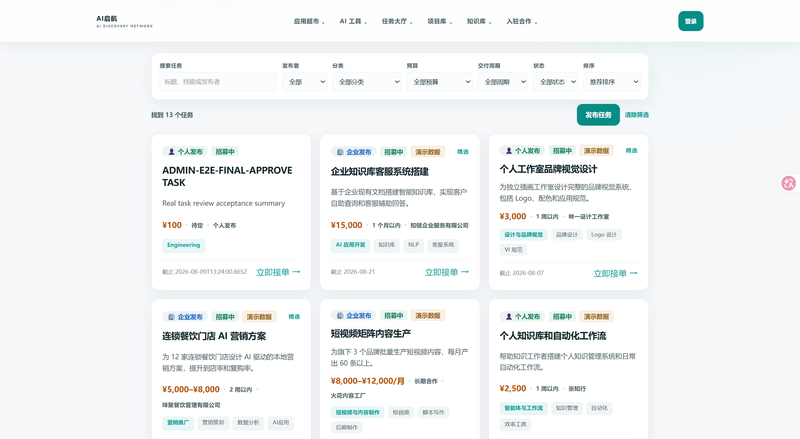Open the 个人工作室品牌视觉设计 task title
This screenshot has height=439, width=800.
coord(548,169)
